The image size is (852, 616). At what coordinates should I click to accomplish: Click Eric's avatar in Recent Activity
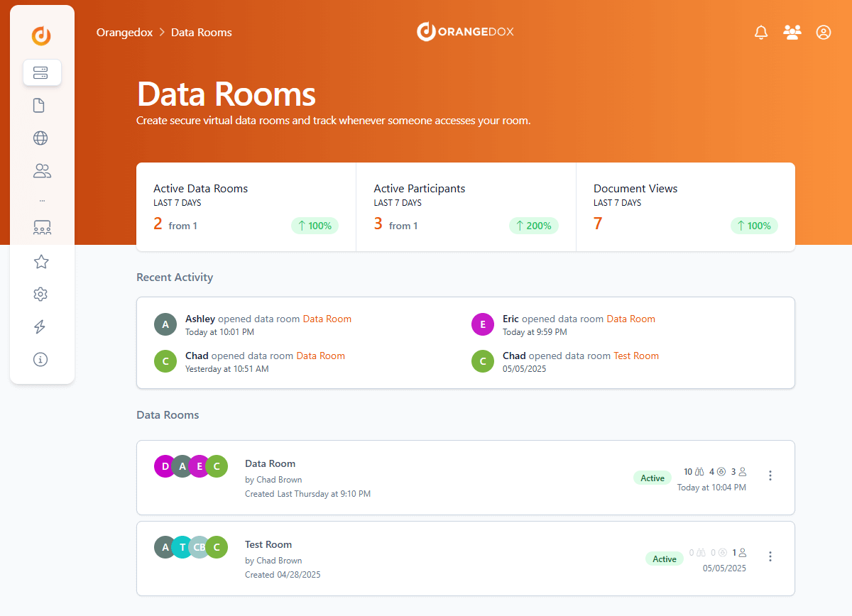tap(483, 324)
